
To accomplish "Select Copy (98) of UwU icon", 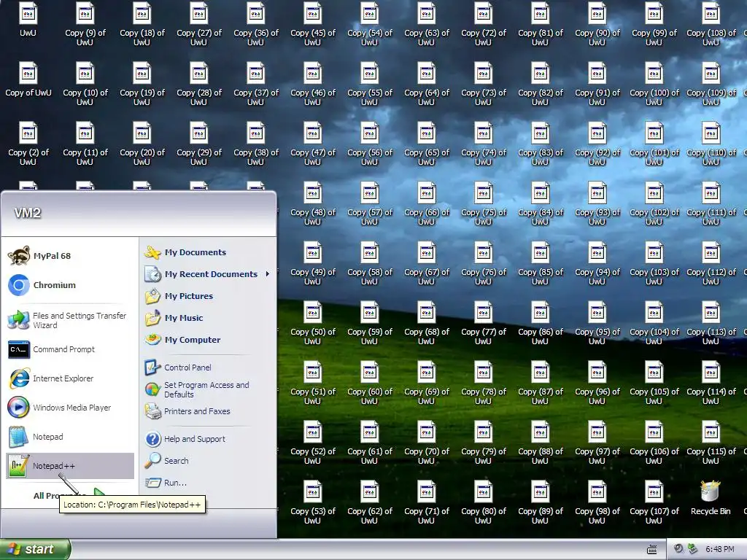I will pyautogui.click(x=597, y=502).
